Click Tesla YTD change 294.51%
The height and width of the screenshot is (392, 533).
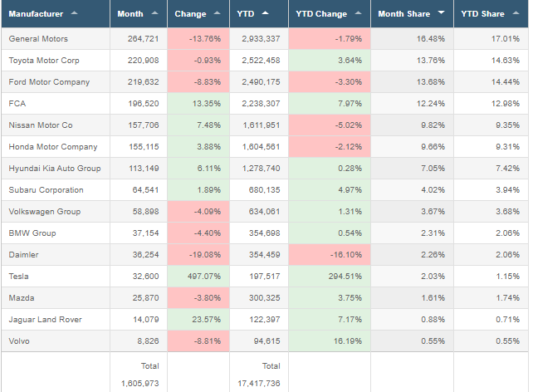[345, 277]
